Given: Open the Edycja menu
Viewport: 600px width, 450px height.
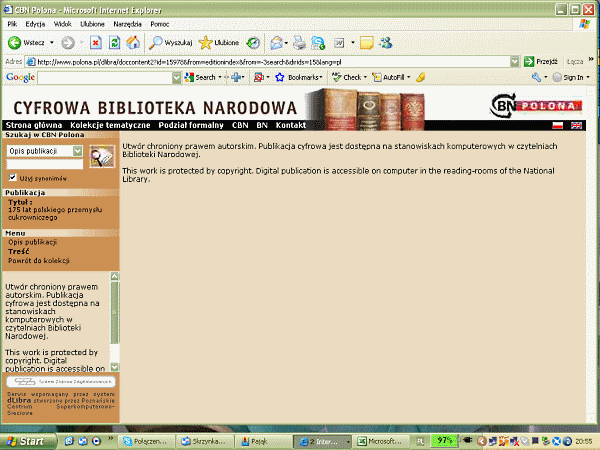Looking at the screenshot, I should tap(35, 24).
